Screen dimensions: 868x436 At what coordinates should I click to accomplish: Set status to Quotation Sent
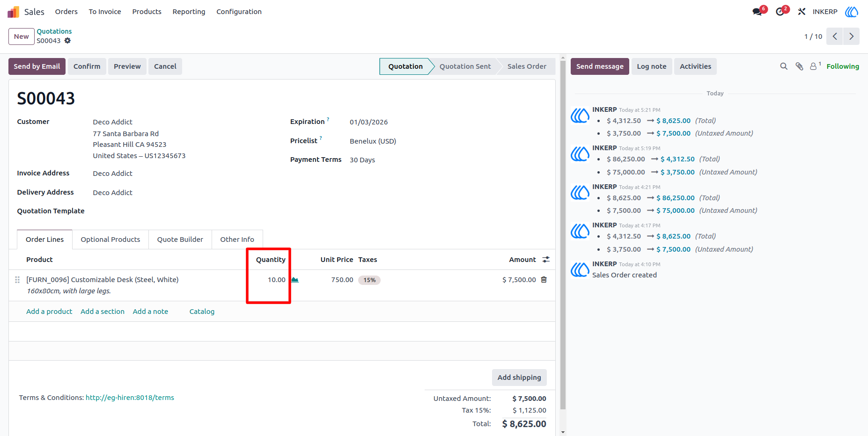[465, 66]
